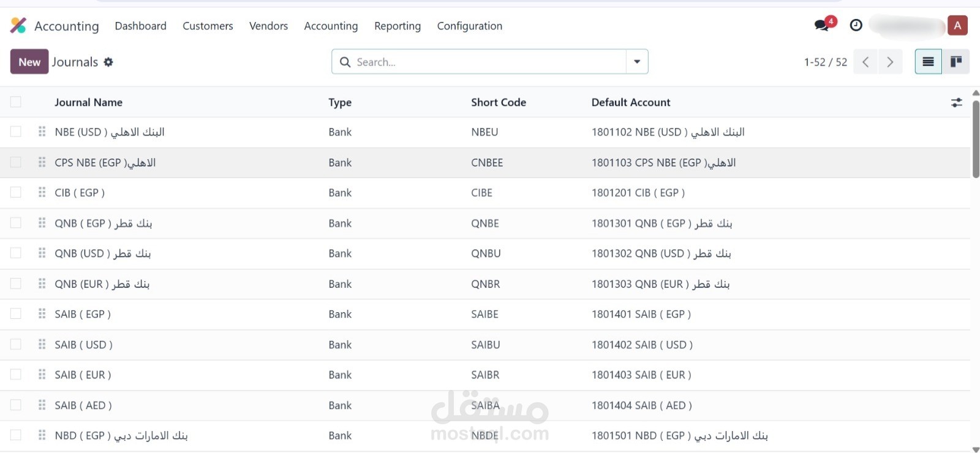This screenshot has width=980, height=453.
Task: Expand the search options dropdown arrow
Action: click(637, 62)
